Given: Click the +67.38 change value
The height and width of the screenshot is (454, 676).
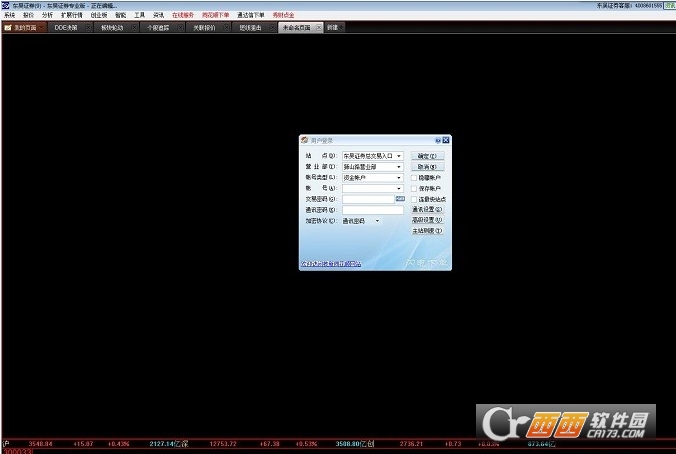Looking at the screenshot, I should (269, 444).
